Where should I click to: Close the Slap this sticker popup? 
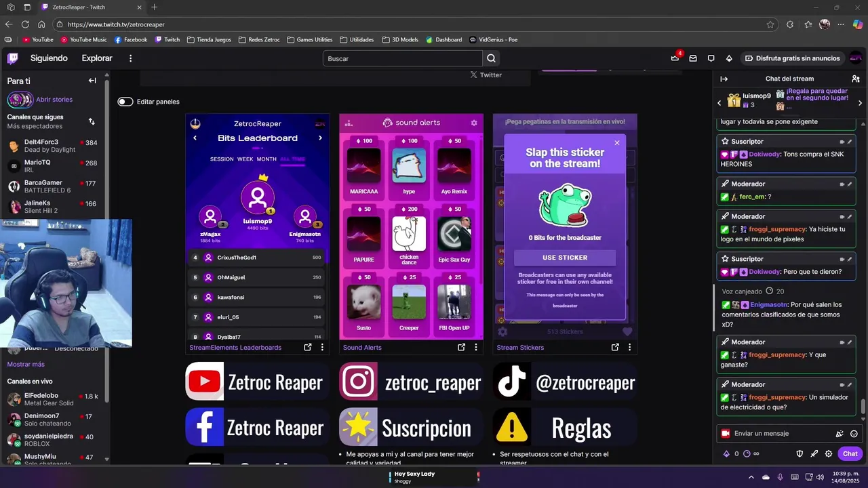617,143
